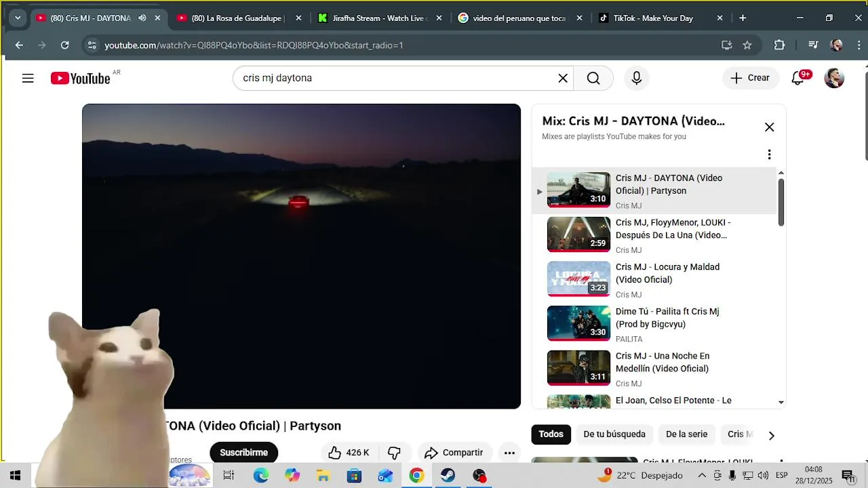
Task: Open El Joan, Celso El Potente entry
Action: pos(654,401)
